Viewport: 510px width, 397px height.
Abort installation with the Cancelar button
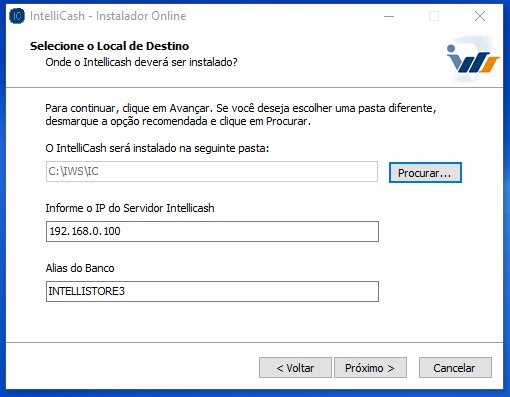(x=455, y=368)
